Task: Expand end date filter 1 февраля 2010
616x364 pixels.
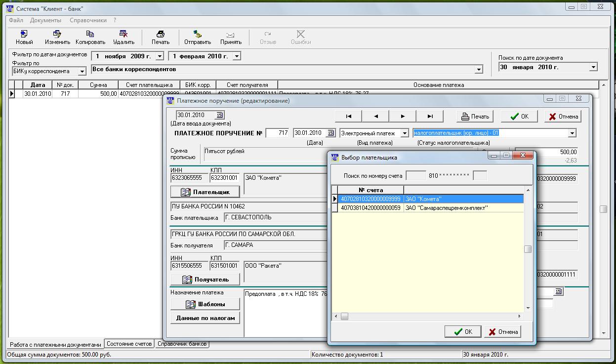Action: pos(237,56)
